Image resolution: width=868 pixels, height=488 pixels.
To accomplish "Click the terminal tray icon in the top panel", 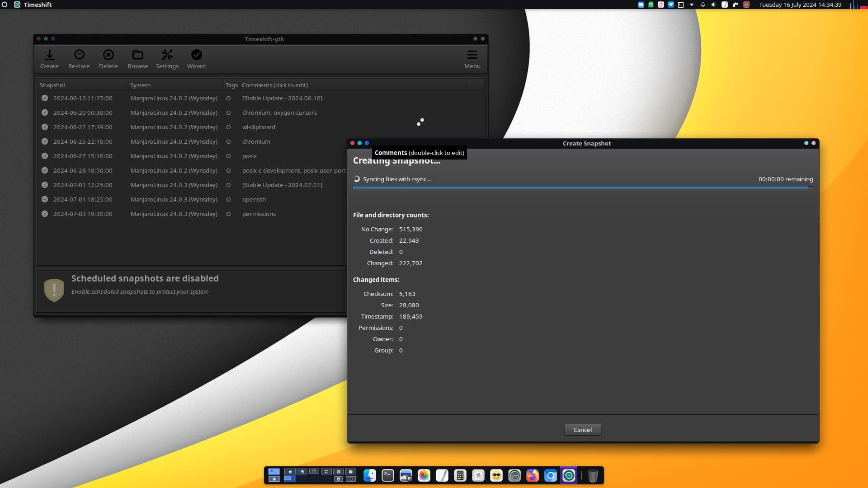I will click(680, 5).
